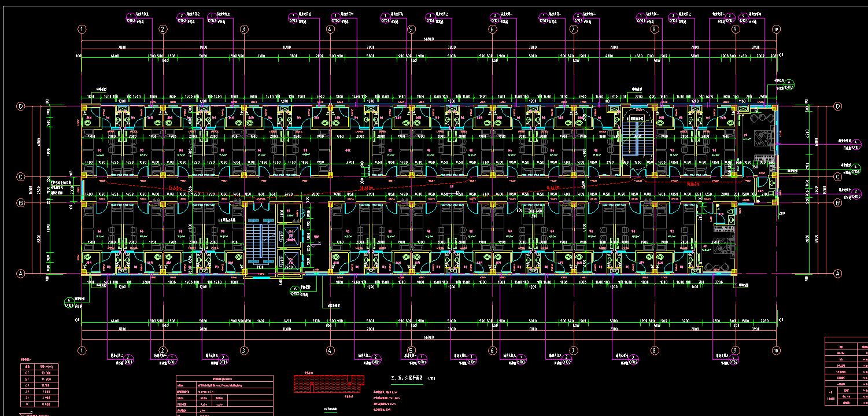Pick the green callout circle above the top-right corner

click(790, 86)
